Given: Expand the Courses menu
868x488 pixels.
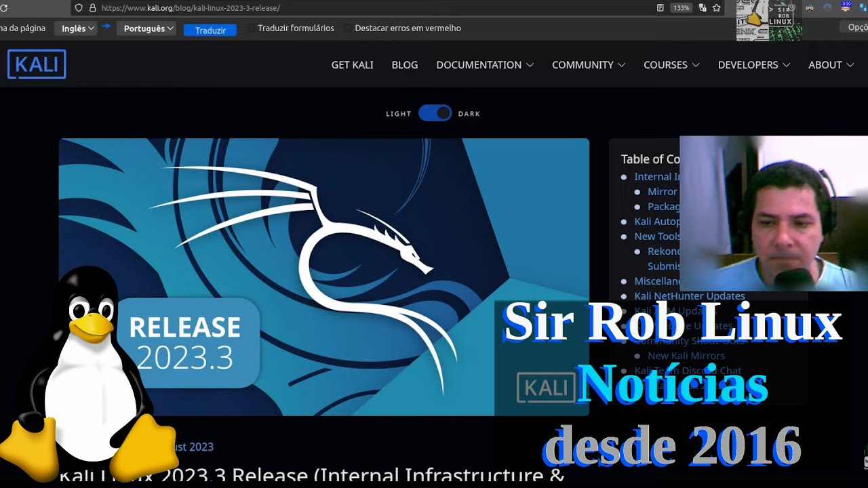Looking at the screenshot, I should click(671, 65).
